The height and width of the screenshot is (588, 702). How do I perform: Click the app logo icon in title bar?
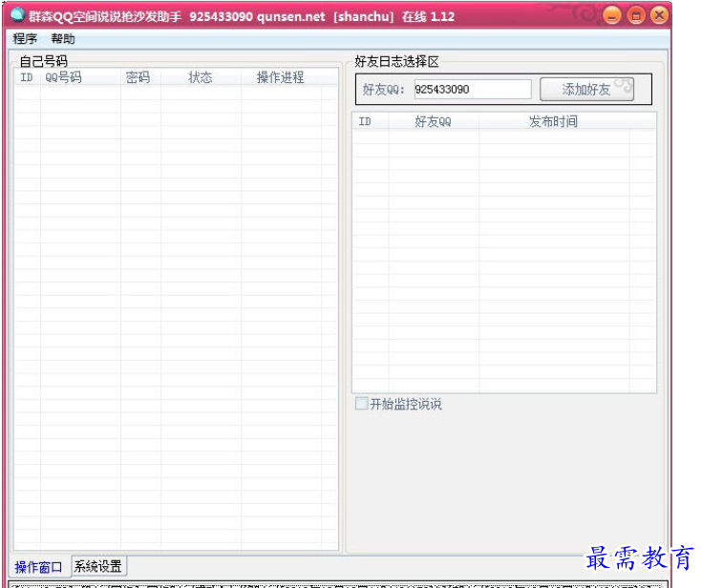pyautogui.click(x=17, y=14)
